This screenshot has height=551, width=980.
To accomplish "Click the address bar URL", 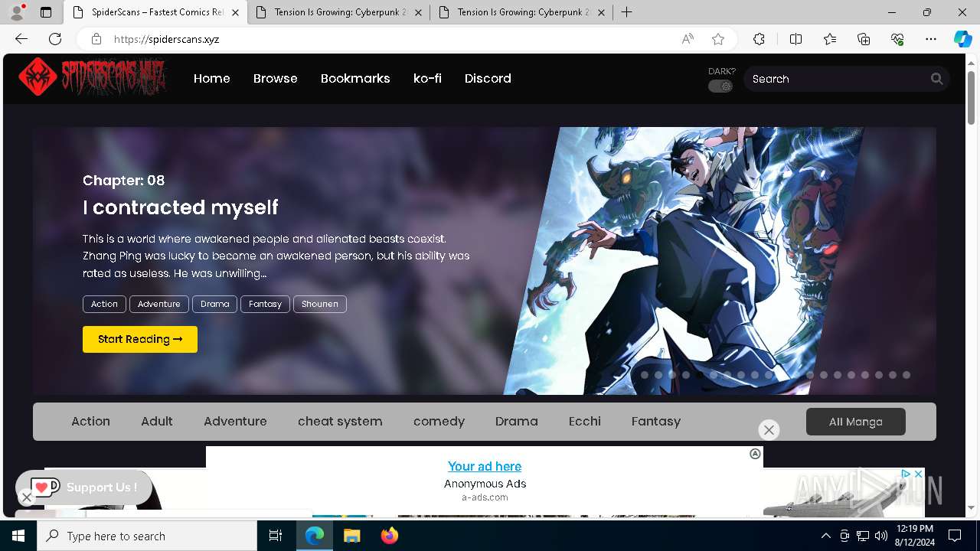I will pos(167,39).
